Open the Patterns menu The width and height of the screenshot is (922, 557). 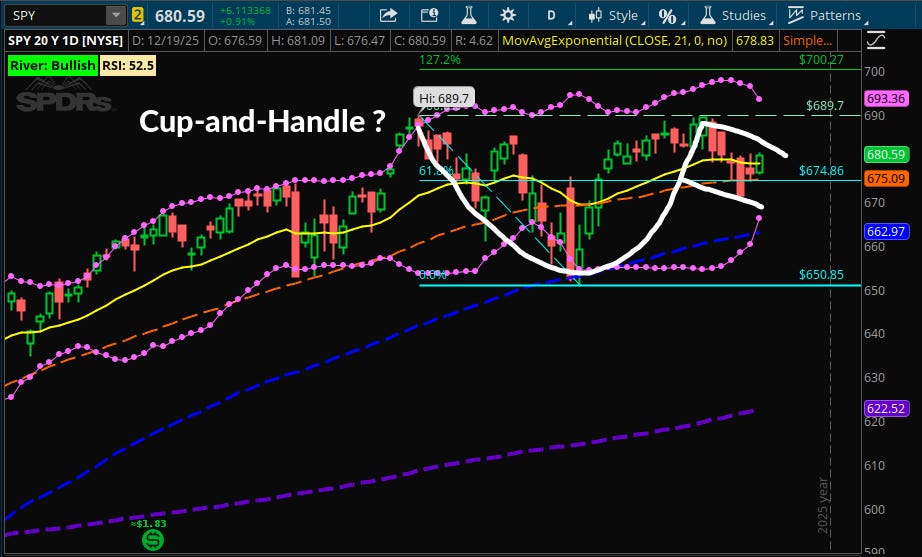coord(826,15)
